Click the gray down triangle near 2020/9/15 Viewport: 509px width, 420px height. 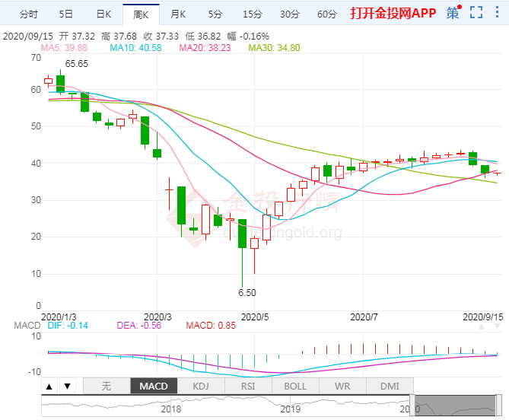(x=497, y=326)
